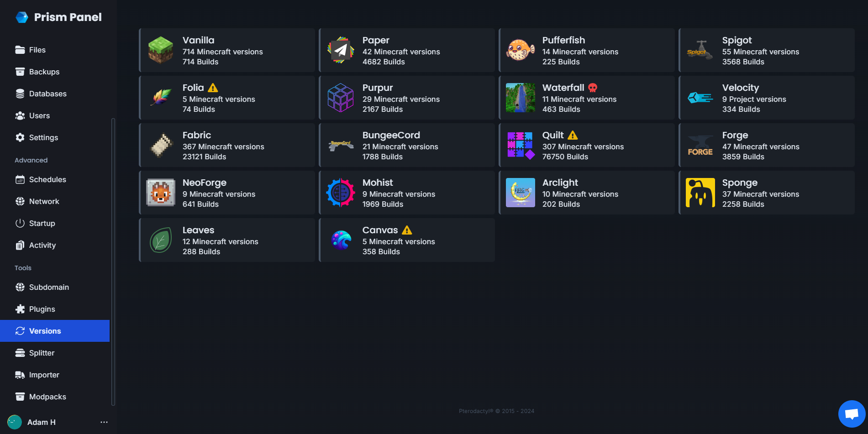Open the Files section
868x434 pixels.
tap(55, 50)
